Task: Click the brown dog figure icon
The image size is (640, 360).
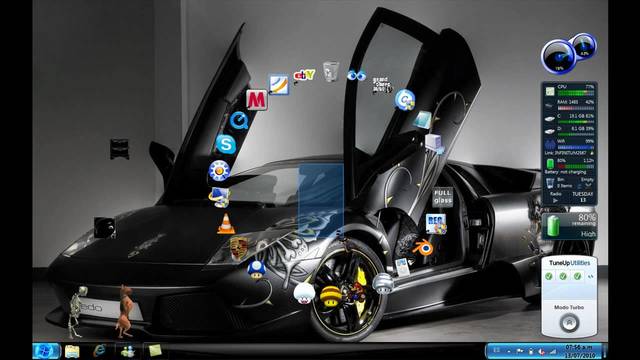Action: click(x=125, y=311)
